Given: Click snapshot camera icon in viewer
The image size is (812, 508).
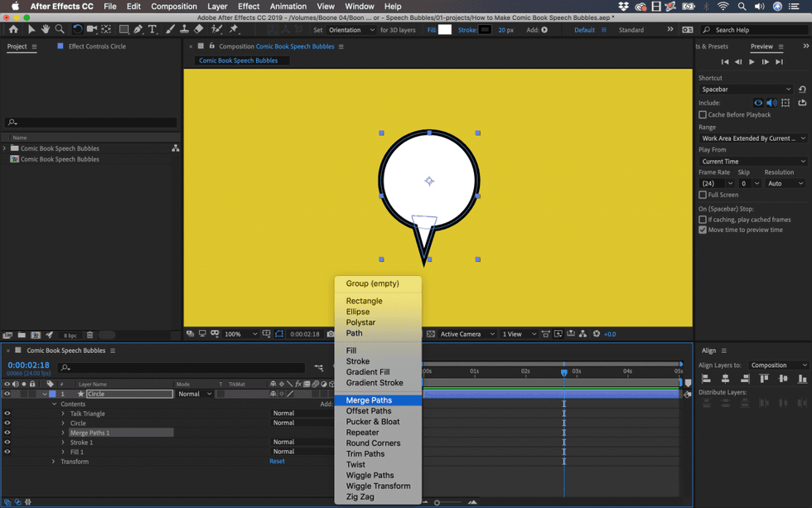Looking at the screenshot, I should click(331, 334).
